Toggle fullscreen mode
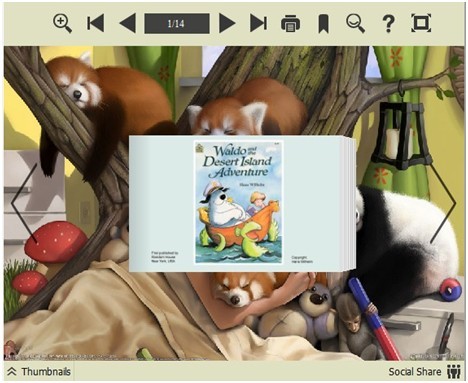468x383 pixels. point(421,23)
